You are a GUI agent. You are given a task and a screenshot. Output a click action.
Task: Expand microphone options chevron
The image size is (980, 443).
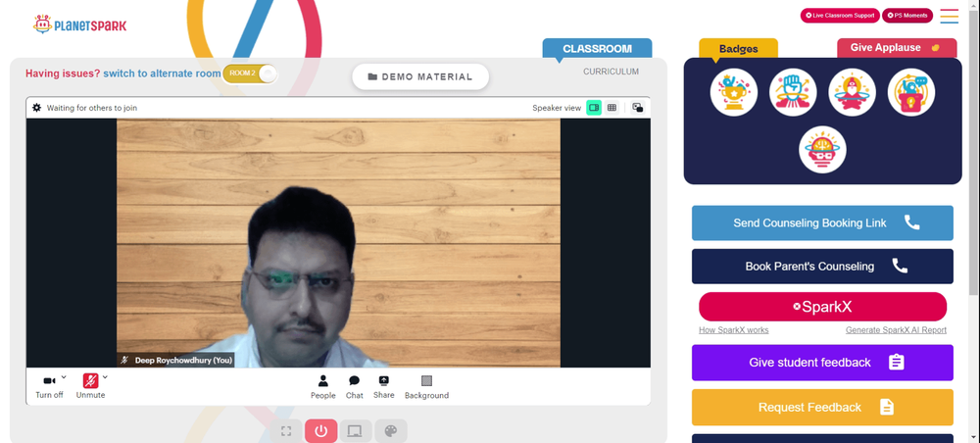click(x=105, y=376)
